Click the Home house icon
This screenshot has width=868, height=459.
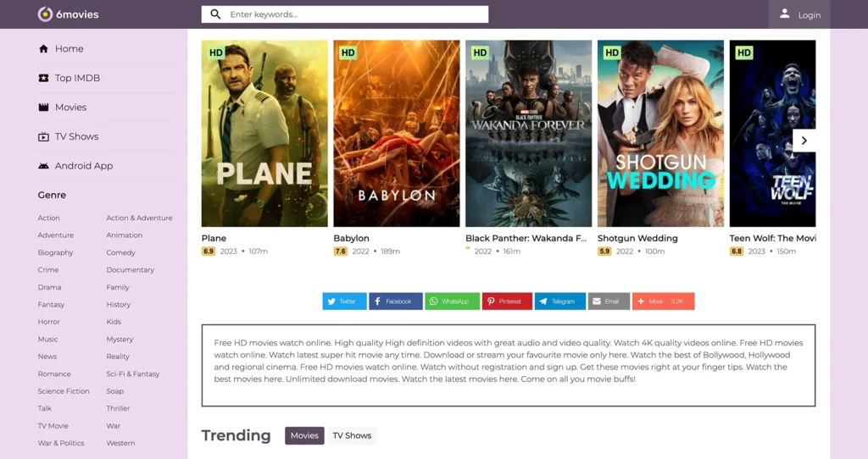coord(44,48)
